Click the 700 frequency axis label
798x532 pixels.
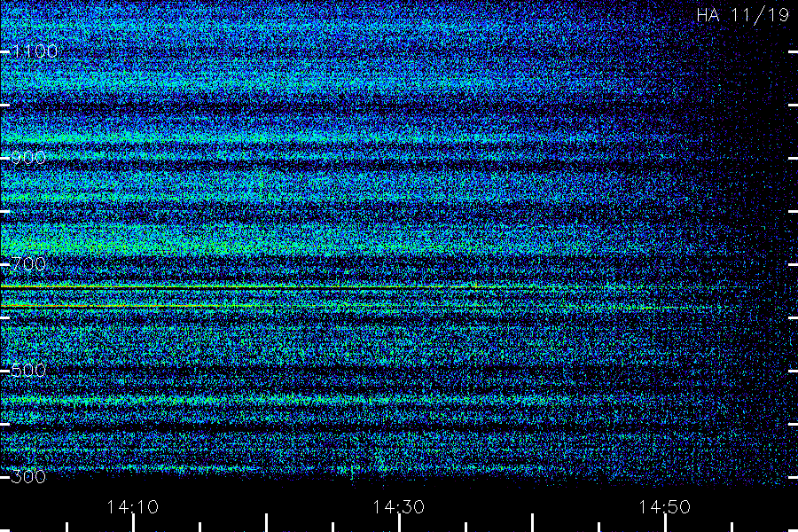click(28, 263)
